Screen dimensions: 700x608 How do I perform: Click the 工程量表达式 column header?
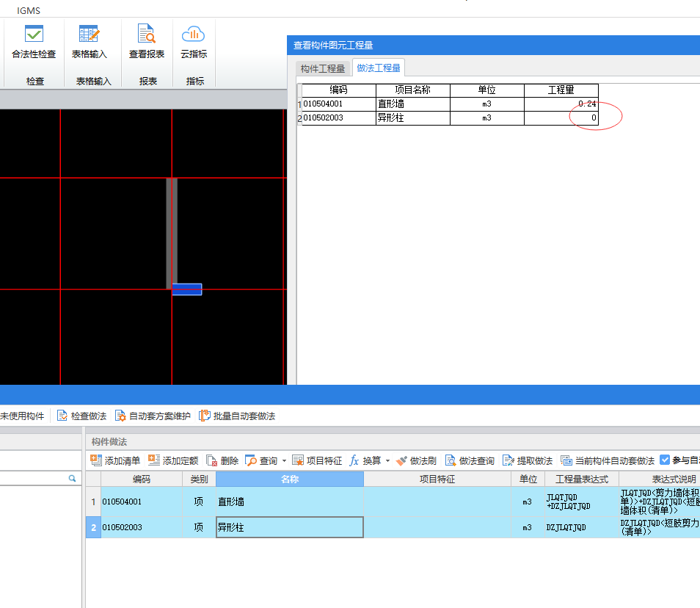[582, 479]
